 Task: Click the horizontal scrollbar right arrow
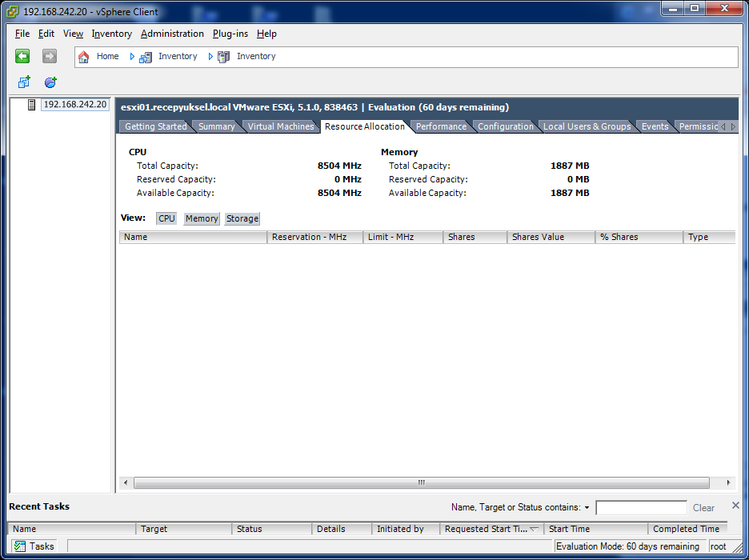coord(728,482)
